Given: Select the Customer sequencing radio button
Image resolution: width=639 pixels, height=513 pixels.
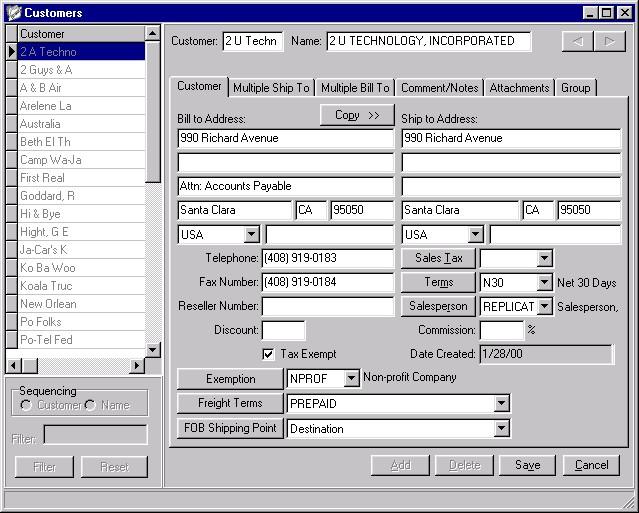Looking at the screenshot, I should click(x=26, y=405).
